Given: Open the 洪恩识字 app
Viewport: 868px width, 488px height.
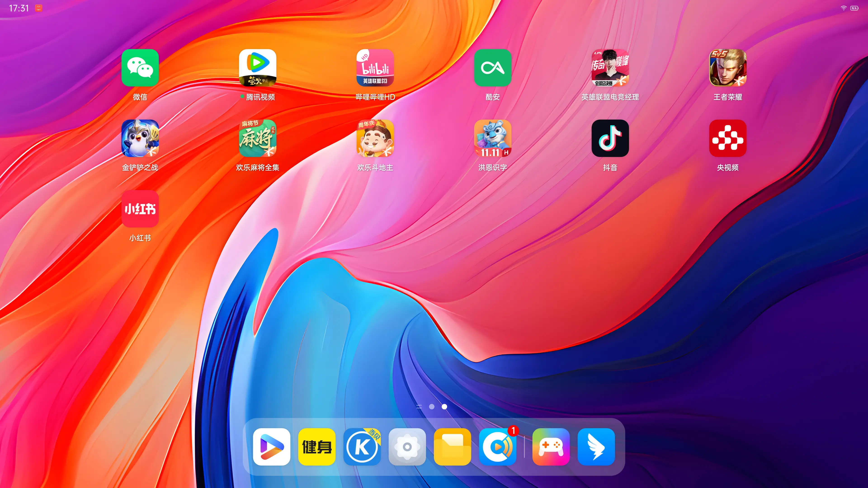Looking at the screenshot, I should (493, 138).
